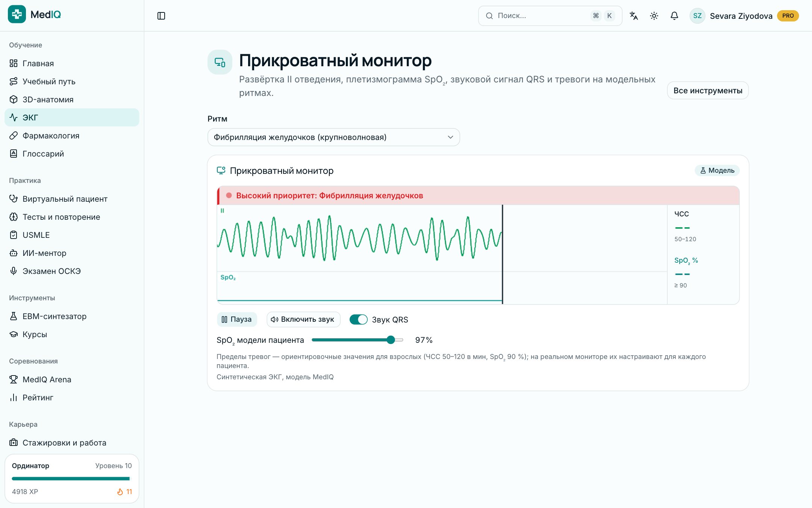Click Включить звук button
812x508 pixels.
(303, 319)
